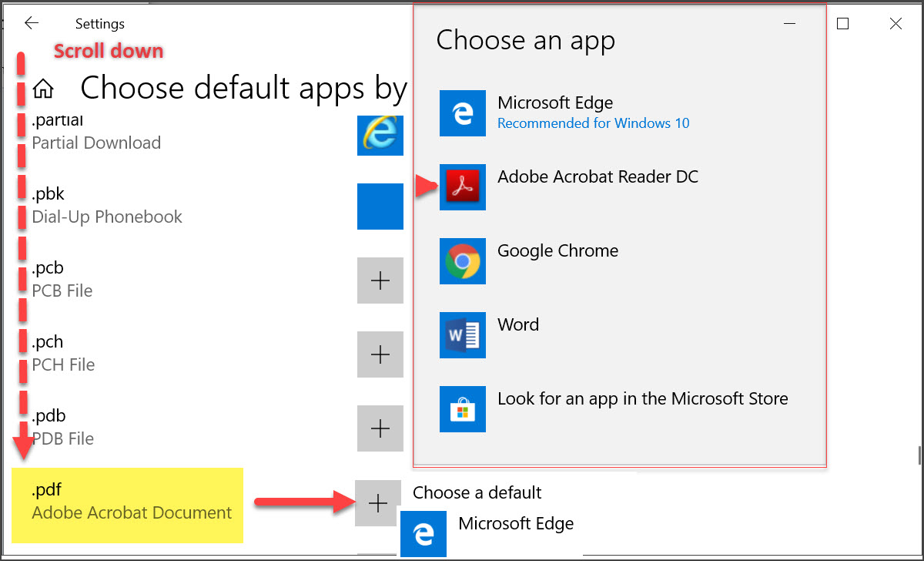Choose Word label in app list
Image resolution: width=924 pixels, height=561 pixels.
pos(518,325)
